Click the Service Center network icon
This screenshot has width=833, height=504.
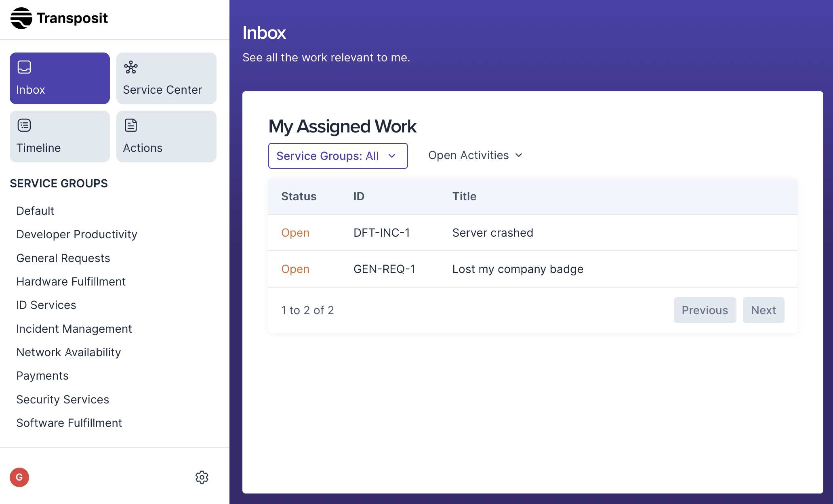point(131,67)
